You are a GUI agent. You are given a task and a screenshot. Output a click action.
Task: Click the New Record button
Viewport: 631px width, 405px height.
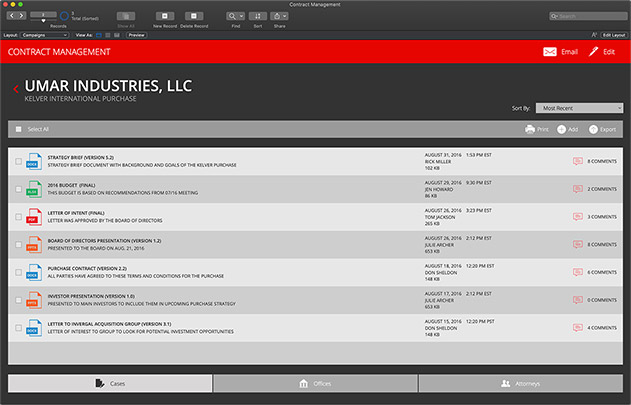click(x=167, y=18)
